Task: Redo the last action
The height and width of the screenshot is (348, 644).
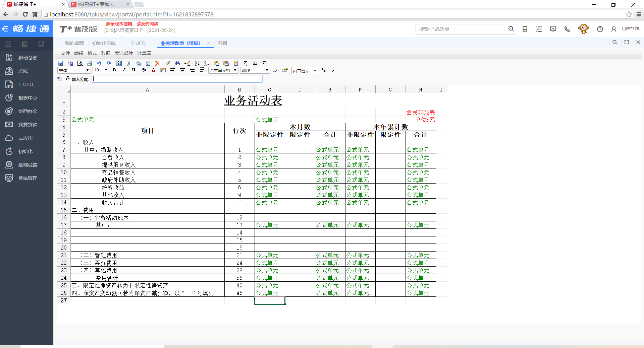Action: point(109,63)
